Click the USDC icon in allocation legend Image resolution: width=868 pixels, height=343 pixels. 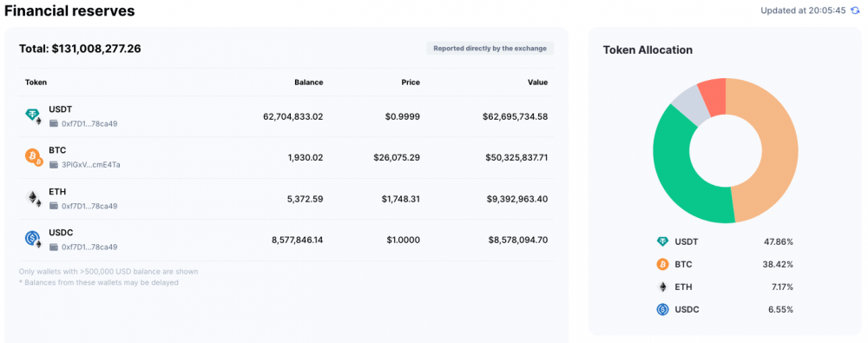[662, 309]
